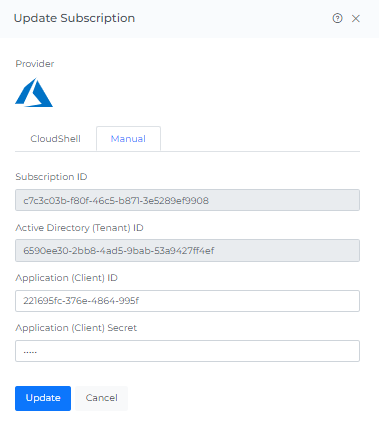Click the 221695fc client ID text
The width and height of the screenshot is (379, 431).
(x=81, y=301)
